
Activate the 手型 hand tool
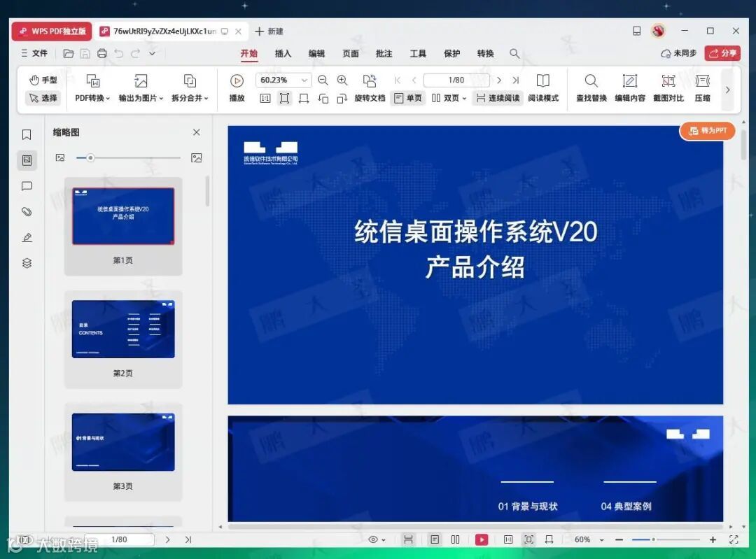tap(43, 80)
